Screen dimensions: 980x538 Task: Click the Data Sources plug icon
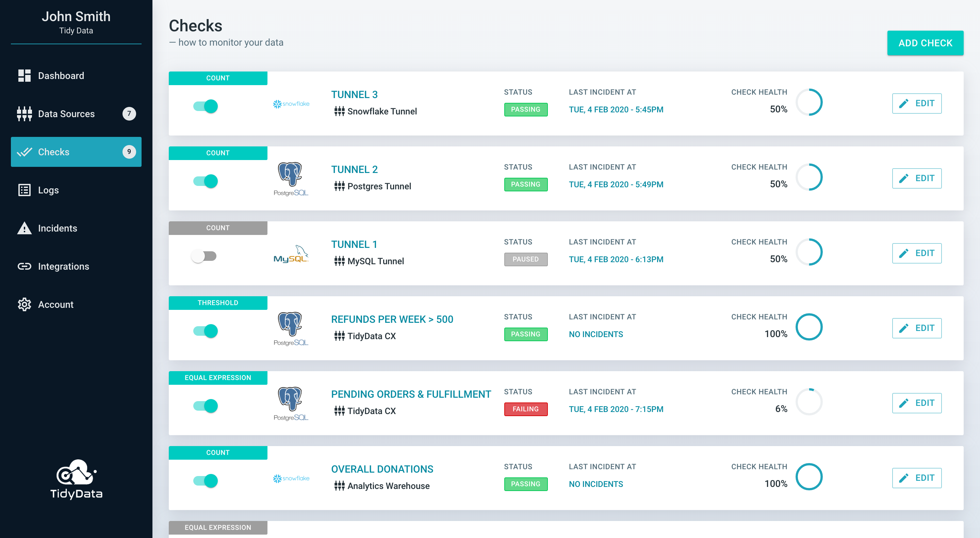24,113
